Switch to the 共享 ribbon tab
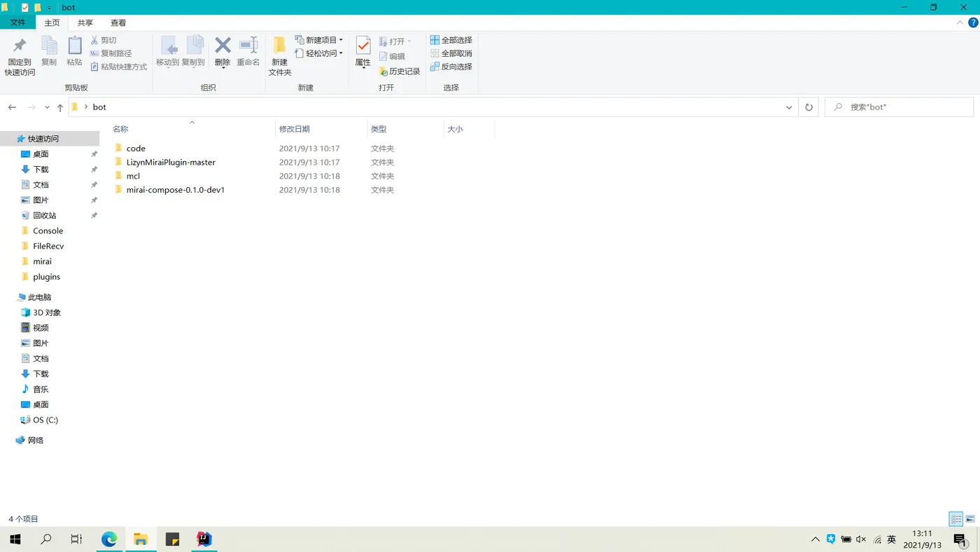The height and width of the screenshot is (552, 980). pos(85,23)
